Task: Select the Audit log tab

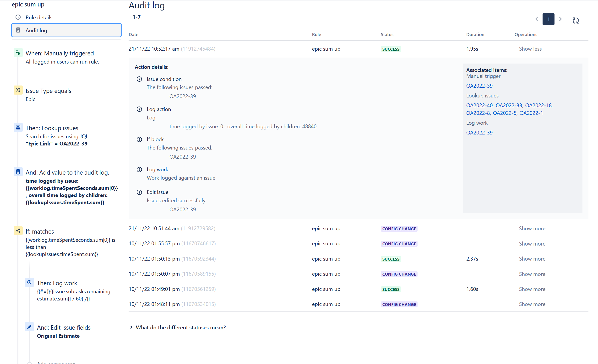Action: coord(37,30)
